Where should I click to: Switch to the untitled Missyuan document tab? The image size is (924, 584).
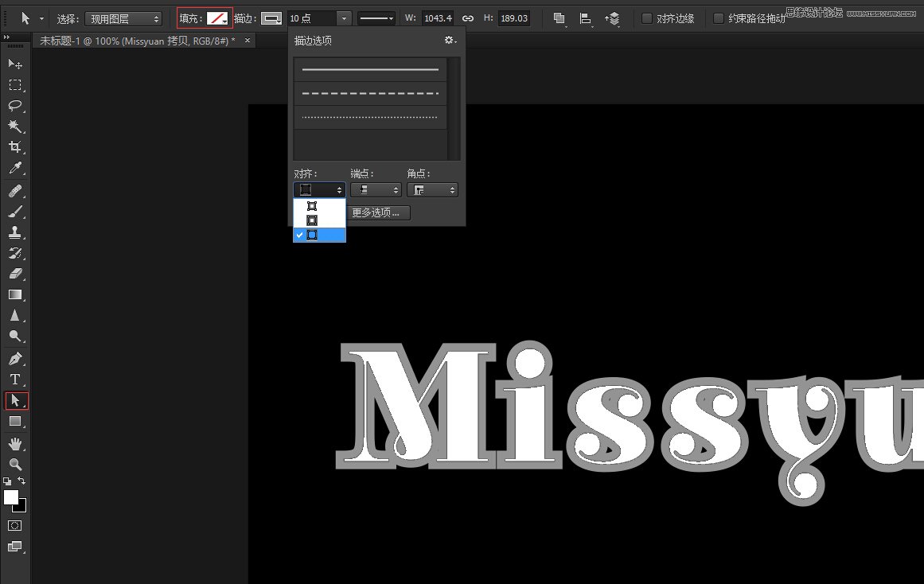138,41
